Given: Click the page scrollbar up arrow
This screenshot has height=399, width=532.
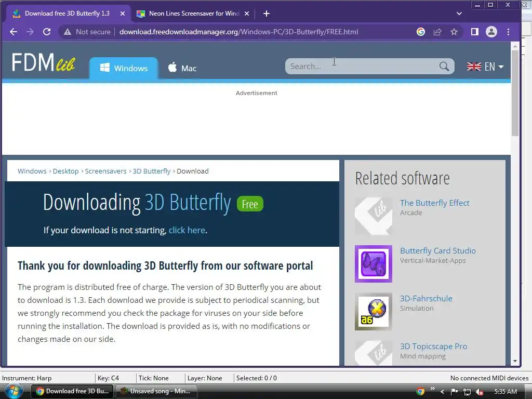Looking at the screenshot, I should point(515,46).
